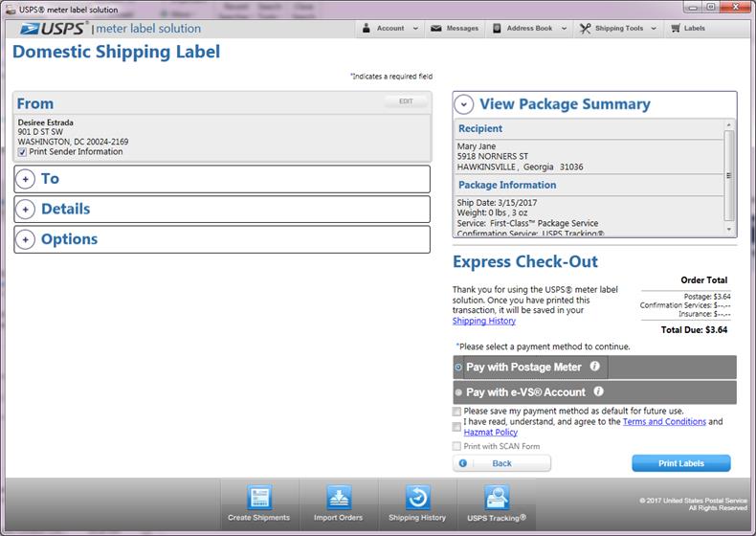Click the Shipping Tools wrench icon
The image size is (756, 536).
(585, 29)
